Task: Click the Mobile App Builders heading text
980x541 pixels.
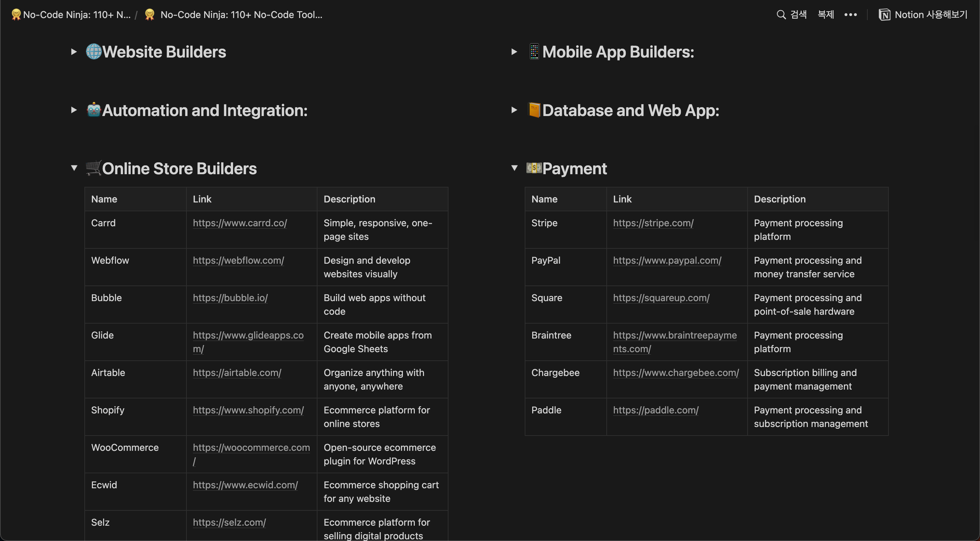Action: click(618, 52)
